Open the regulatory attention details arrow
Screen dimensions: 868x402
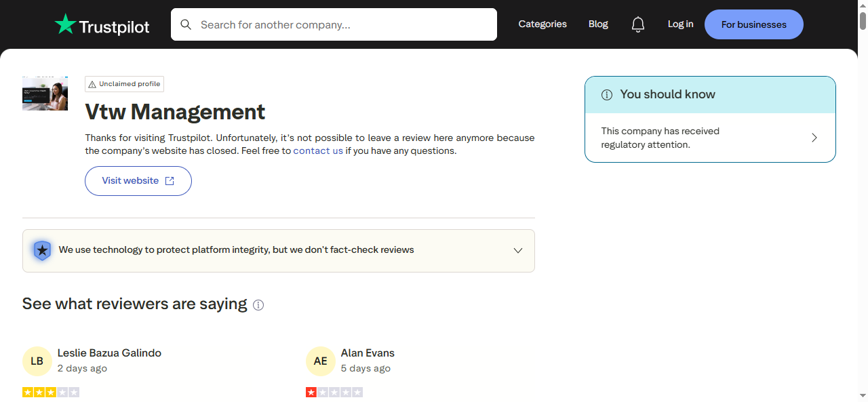tap(814, 137)
